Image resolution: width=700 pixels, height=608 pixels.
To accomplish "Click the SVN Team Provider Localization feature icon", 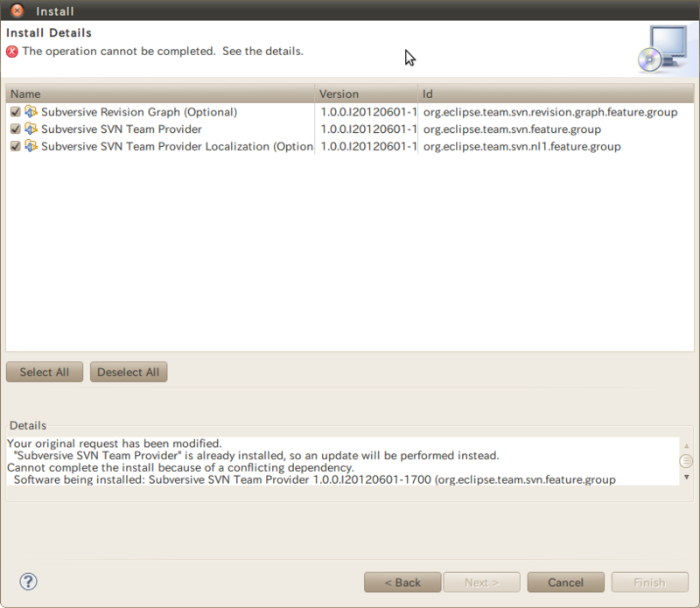I will point(31,146).
